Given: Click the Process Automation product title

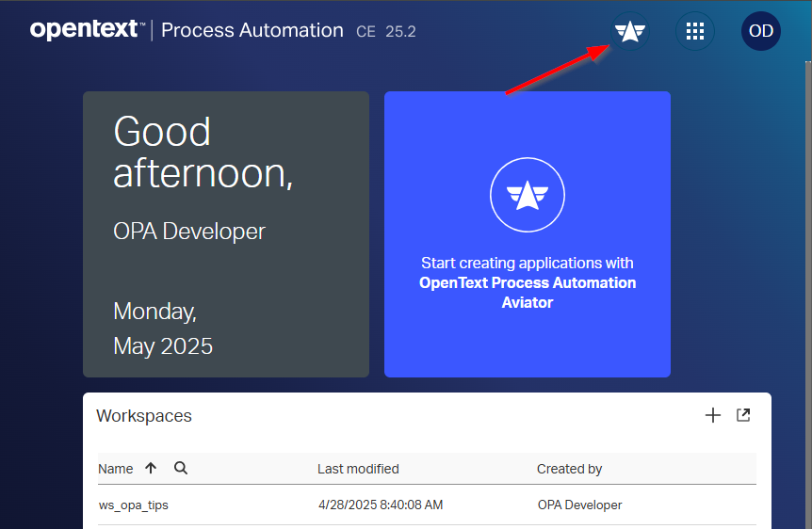Looking at the screenshot, I should point(252,30).
